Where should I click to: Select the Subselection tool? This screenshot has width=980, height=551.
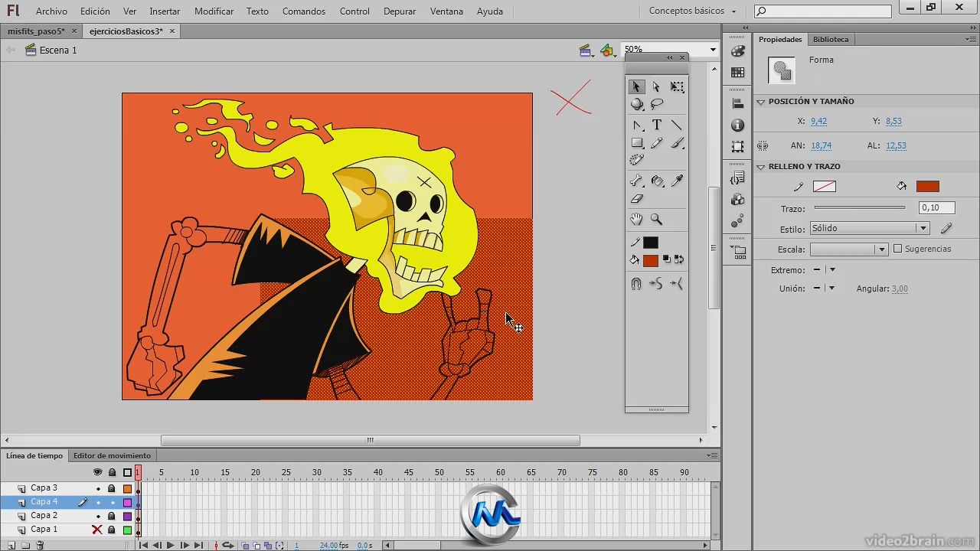(x=656, y=86)
